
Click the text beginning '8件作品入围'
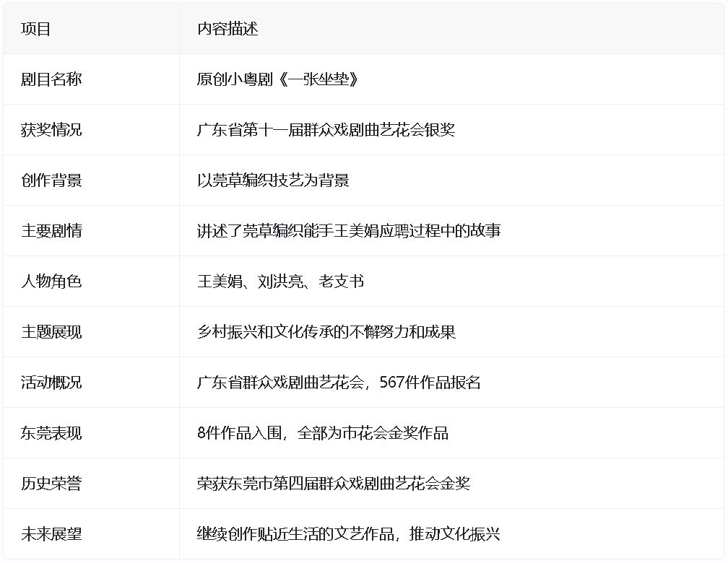(x=322, y=433)
